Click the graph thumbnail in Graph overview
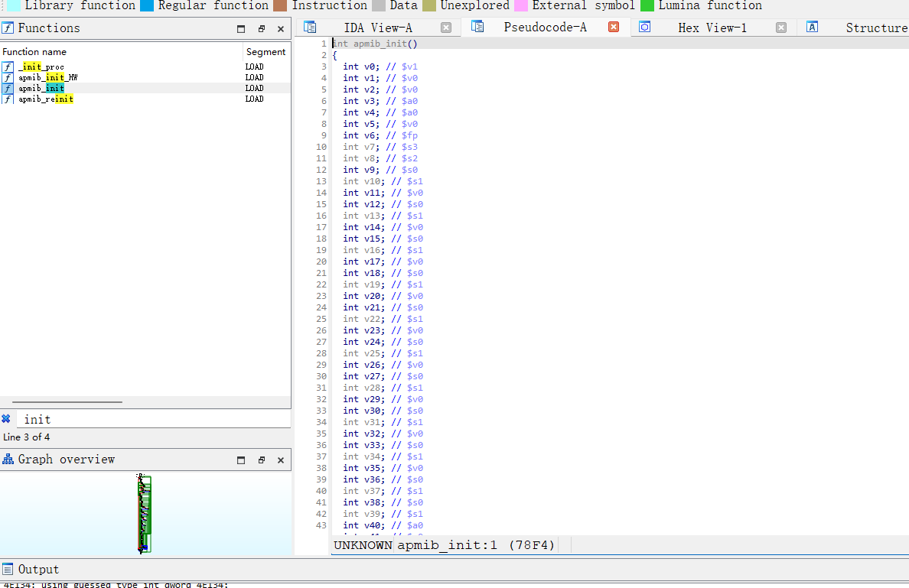This screenshot has height=588, width=909. [144, 514]
